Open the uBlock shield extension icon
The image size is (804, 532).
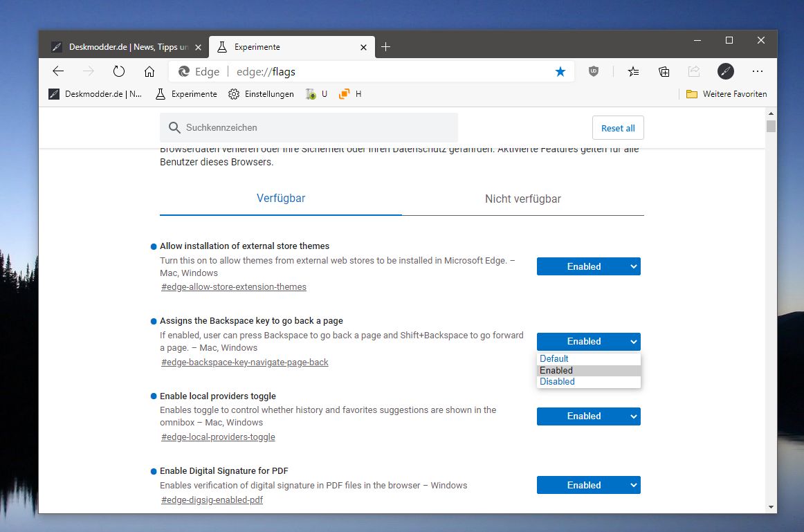coord(593,71)
